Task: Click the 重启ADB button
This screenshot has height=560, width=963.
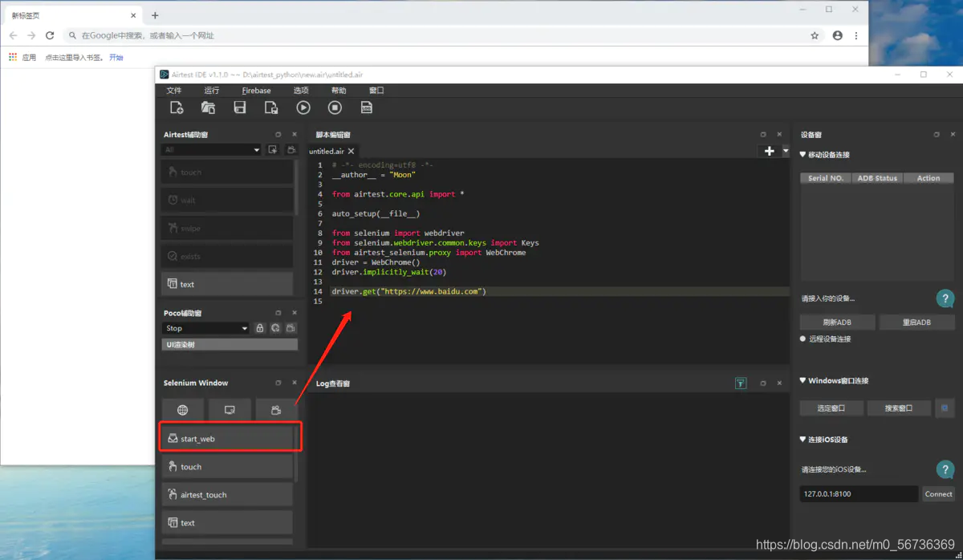Action: [x=917, y=322]
